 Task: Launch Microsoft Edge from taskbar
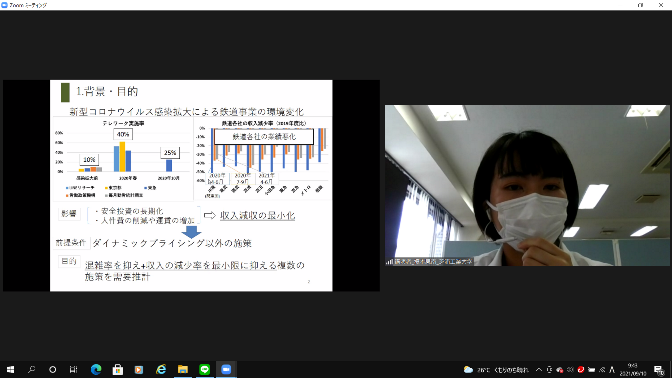pyautogui.click(x=96, y=369)
